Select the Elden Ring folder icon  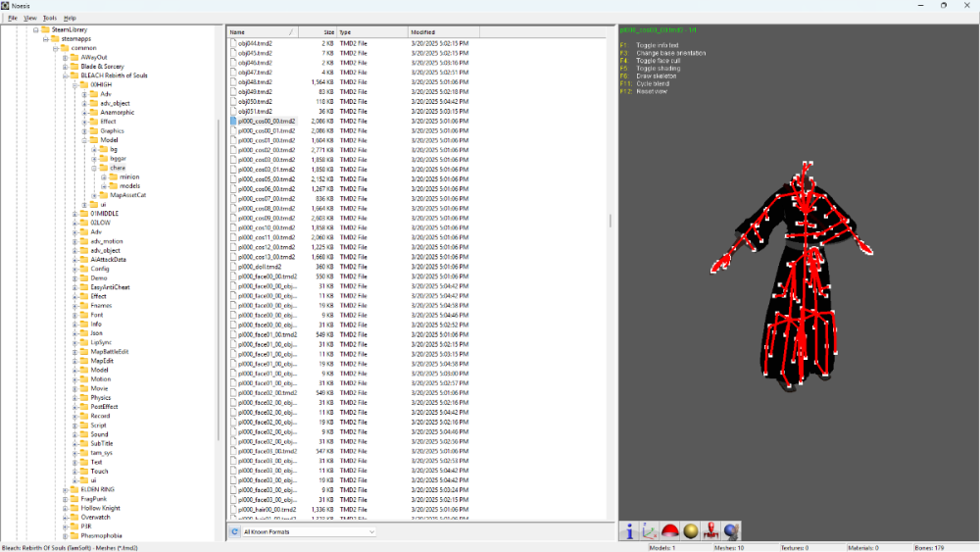pos(73,489)
